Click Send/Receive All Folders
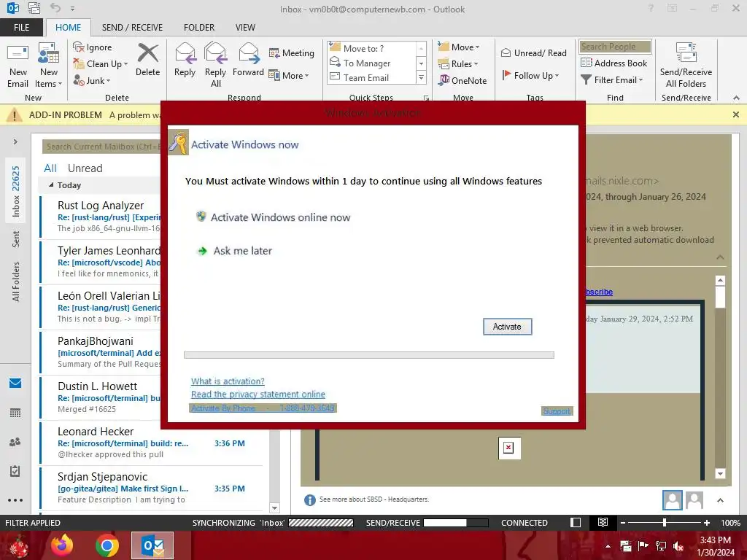Viewport: 747px width, 560px height. tap(686, 66)
